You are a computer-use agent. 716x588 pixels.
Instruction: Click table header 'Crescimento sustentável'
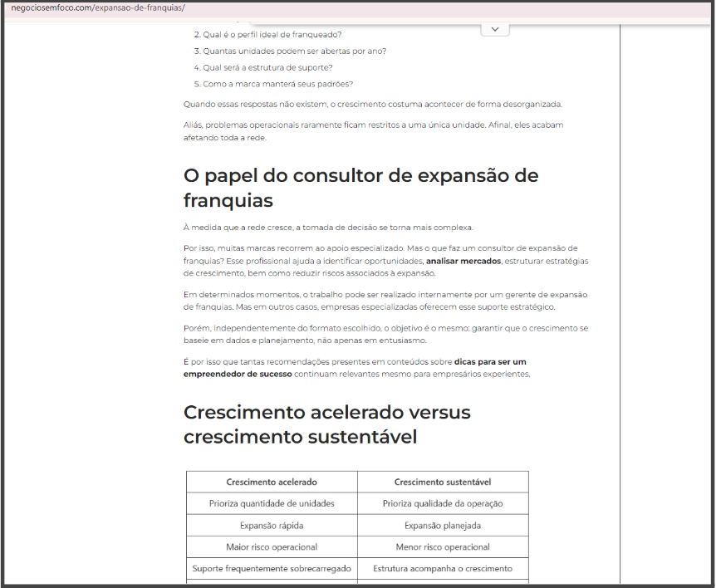[x=443, y=482]
